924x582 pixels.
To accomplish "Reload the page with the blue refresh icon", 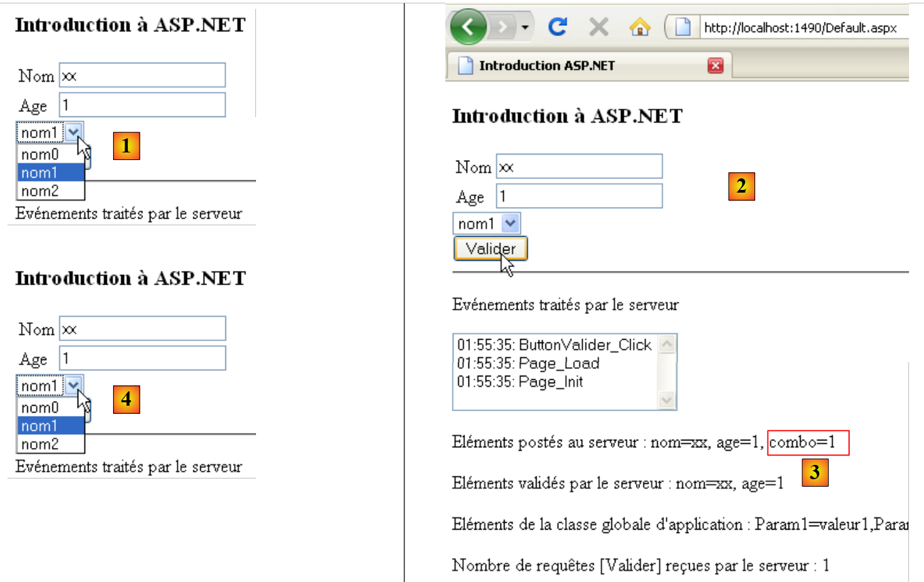I will tap(558, 27).
